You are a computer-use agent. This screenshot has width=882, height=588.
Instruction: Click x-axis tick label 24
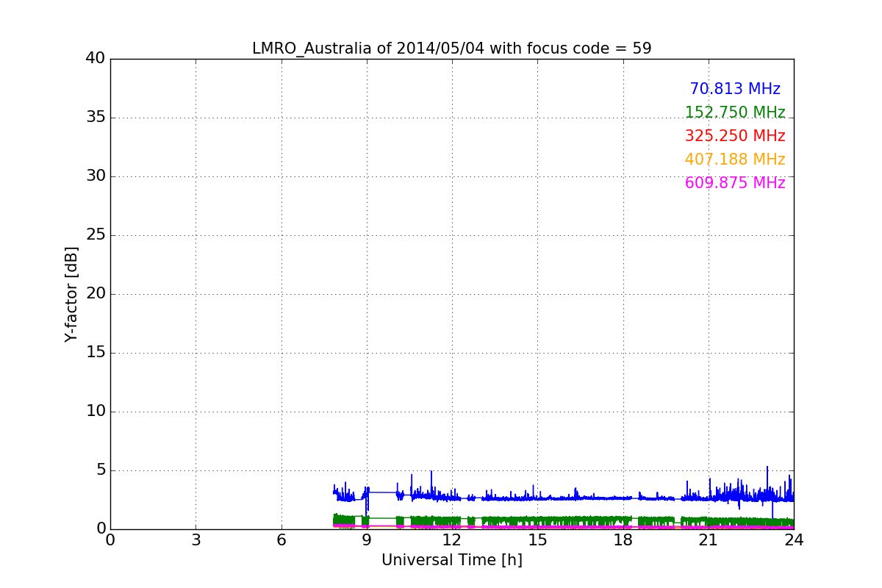pos(794,540)
